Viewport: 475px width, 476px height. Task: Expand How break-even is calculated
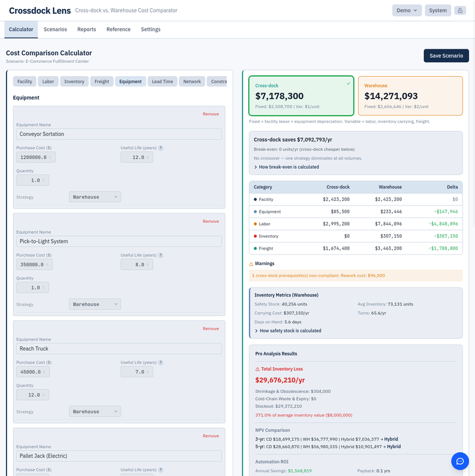click(286, 167)
